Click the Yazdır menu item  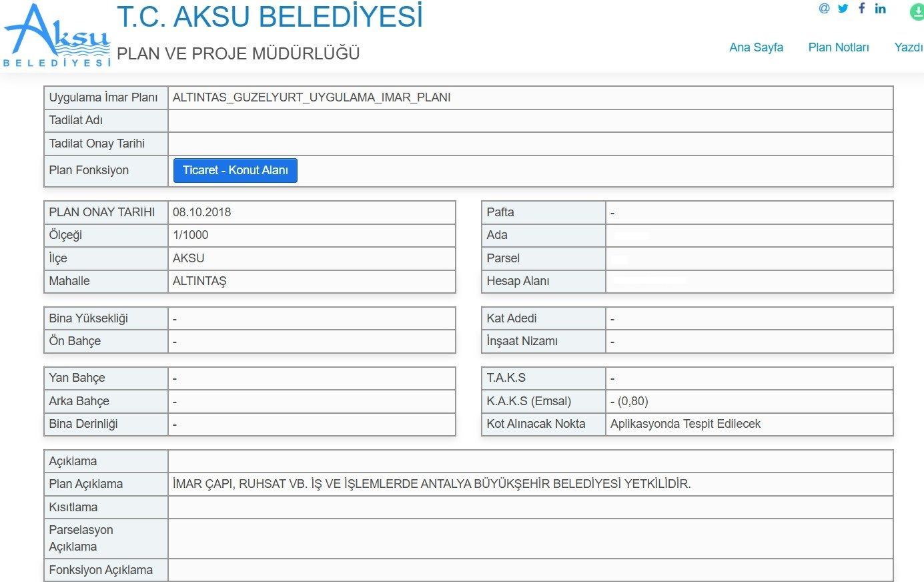coord(909,47)
